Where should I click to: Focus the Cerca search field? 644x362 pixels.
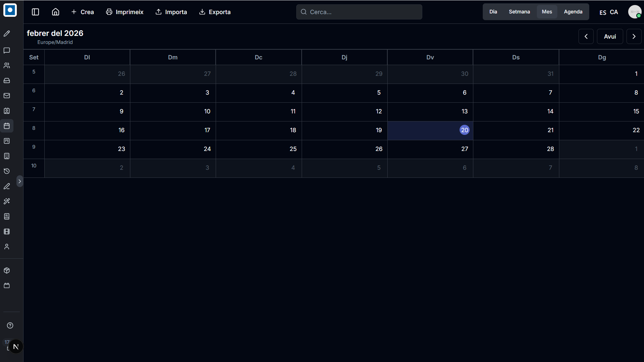tap(359, 12)
